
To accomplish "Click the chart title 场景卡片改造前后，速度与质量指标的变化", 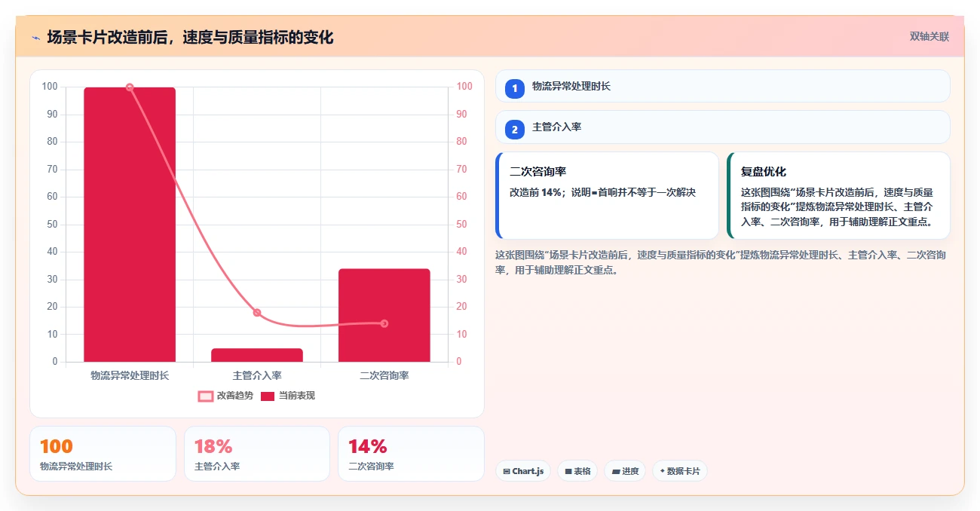I will pyautogui.click(x=190, y=38).
